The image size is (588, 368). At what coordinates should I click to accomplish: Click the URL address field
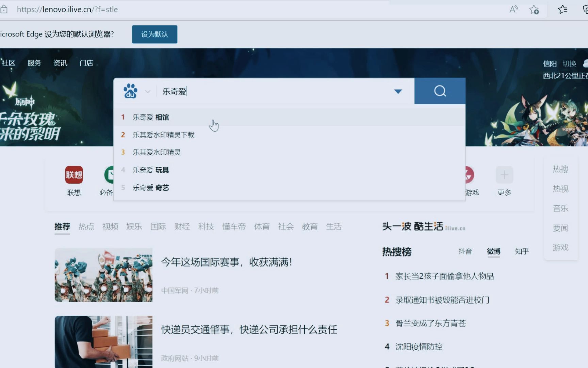(x=67, y=10)
